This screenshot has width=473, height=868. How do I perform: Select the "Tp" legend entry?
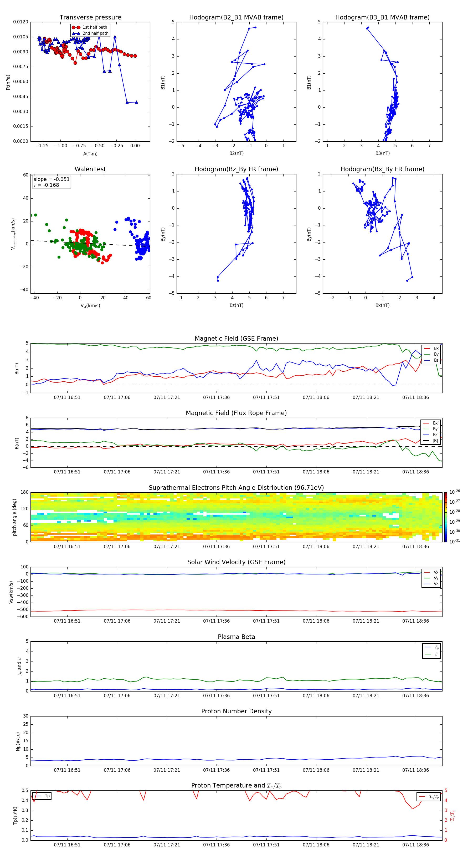point(42,796)
